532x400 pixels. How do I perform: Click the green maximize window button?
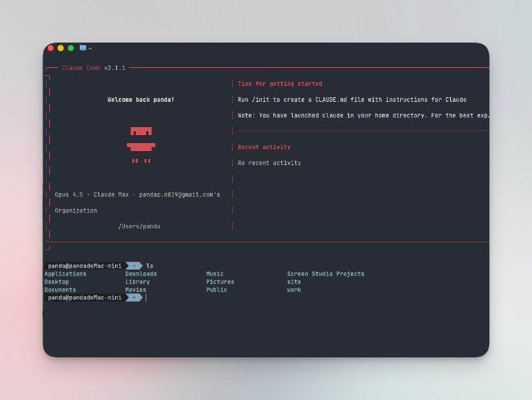click(70, 48)
